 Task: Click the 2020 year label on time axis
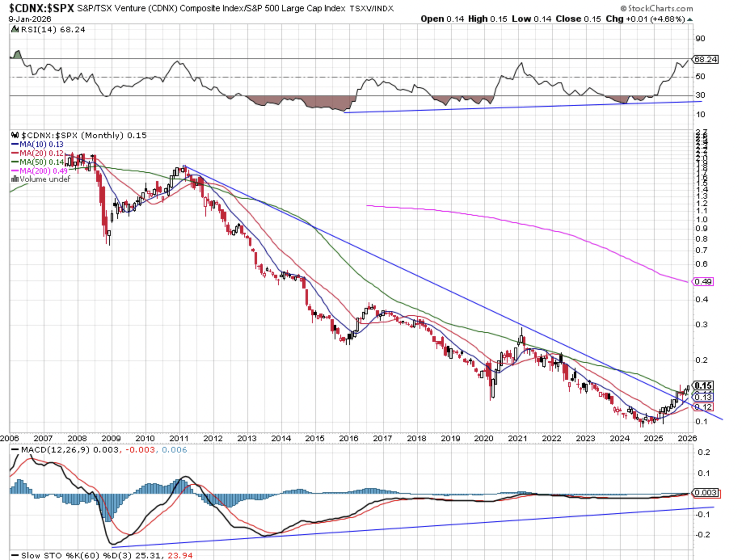pos(484,438)
